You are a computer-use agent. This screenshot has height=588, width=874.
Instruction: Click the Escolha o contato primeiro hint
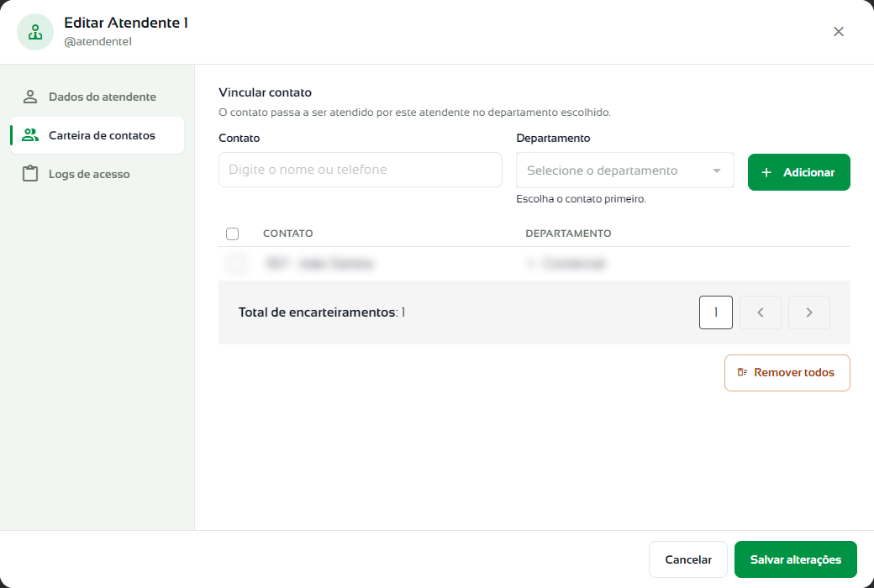(x=581, y=199)
